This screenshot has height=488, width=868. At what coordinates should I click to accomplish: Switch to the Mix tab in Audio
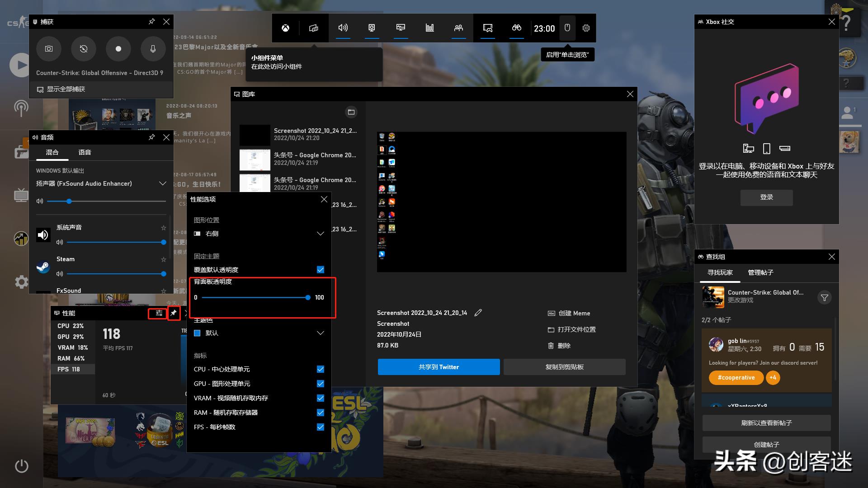(x=52, y=152)
